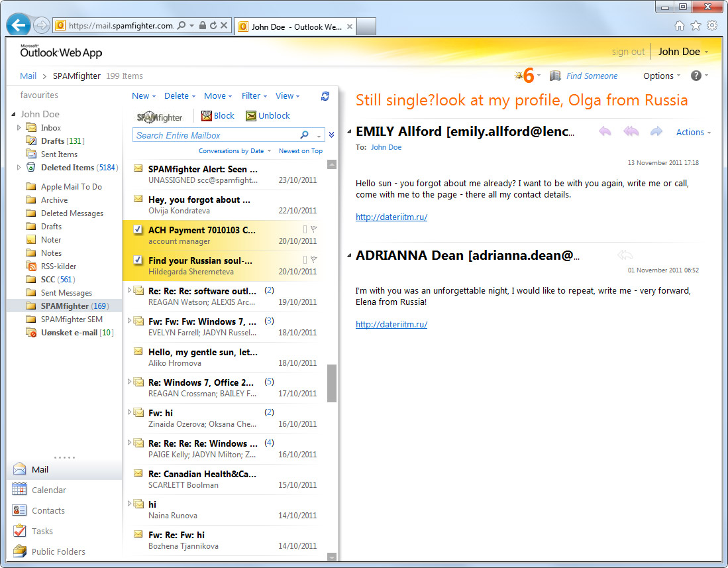This screenshot has width=728, height=568.
Task: Collapse the ADRIANNA Dean message in reading pane
Action: pyautogui.click(x=349, y=255)
